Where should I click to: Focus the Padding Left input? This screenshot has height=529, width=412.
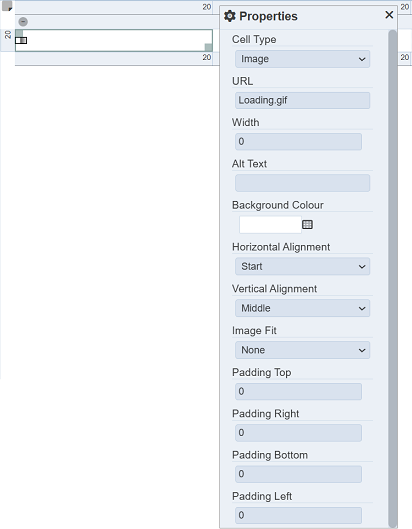point(298,516)
